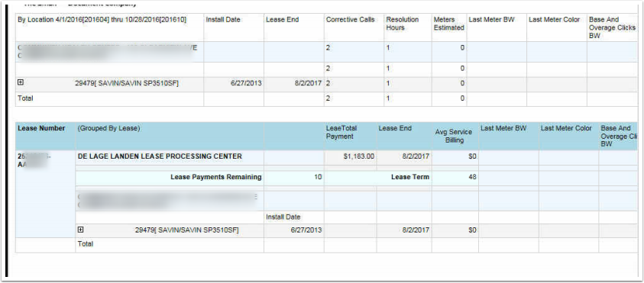This screenshot has height=283, width=644.
Task: Click Base And Overage Clicks BW top header
Action: 612,27
